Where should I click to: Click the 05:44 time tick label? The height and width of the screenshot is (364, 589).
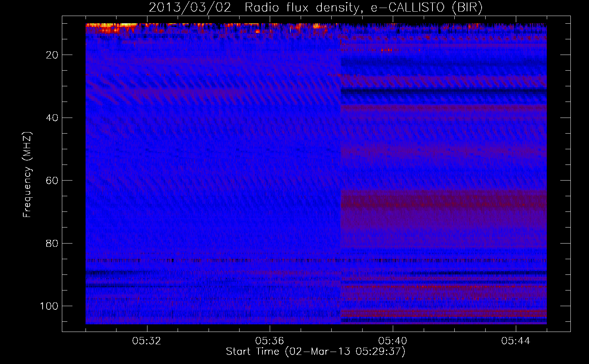pos(516,341)
